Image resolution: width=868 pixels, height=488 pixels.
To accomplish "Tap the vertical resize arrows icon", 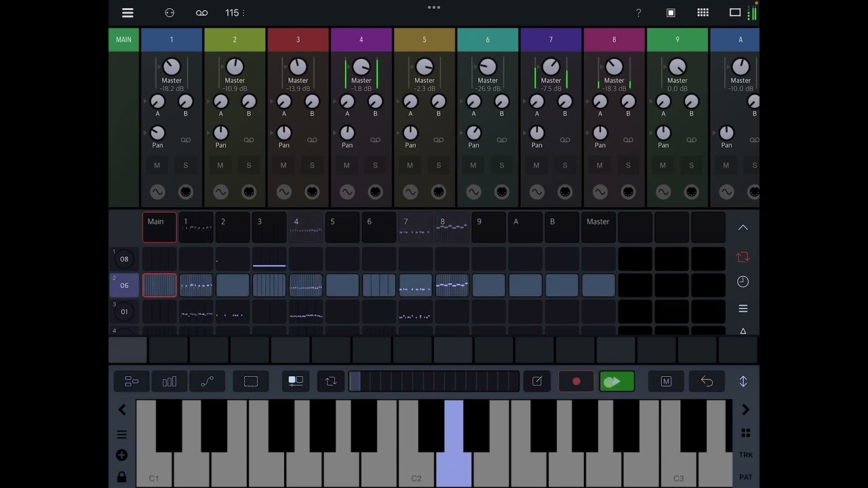I will 743,382.
